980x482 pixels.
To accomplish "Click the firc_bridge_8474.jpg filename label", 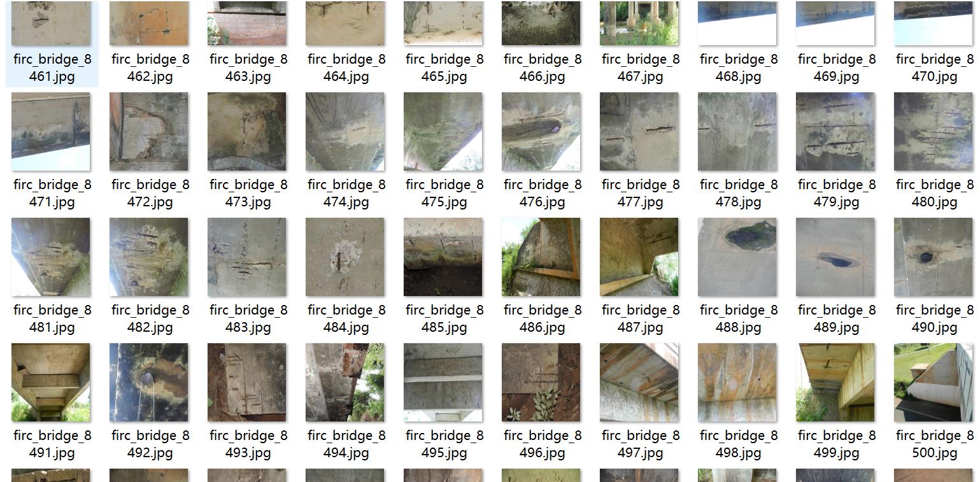I will (346, 194).
